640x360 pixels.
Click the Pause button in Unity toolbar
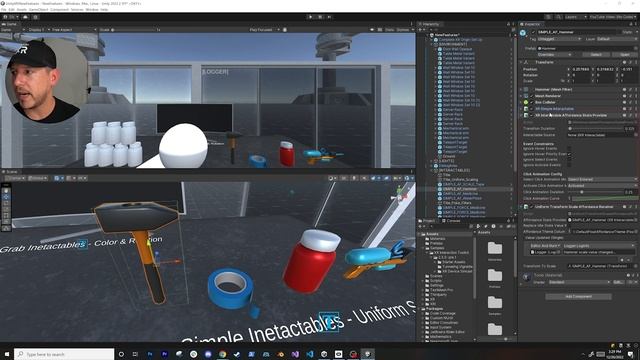click(320, 17)
